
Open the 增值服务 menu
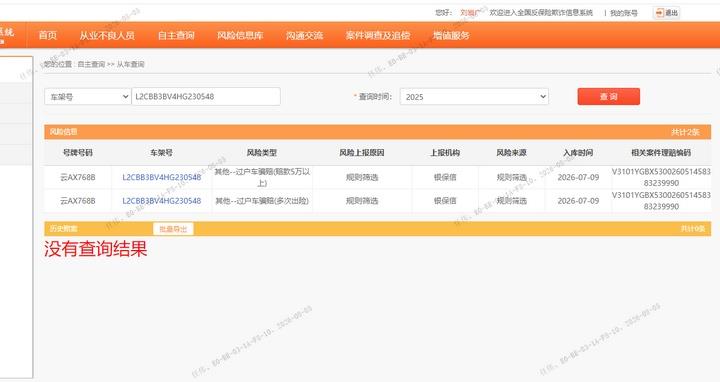(x=451, y=35)
